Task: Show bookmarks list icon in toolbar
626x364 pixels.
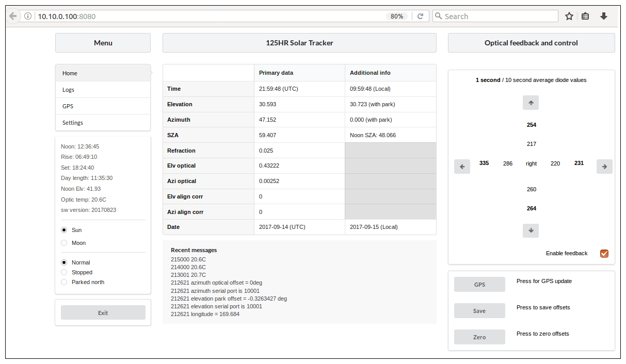Action: click(585, 16)
